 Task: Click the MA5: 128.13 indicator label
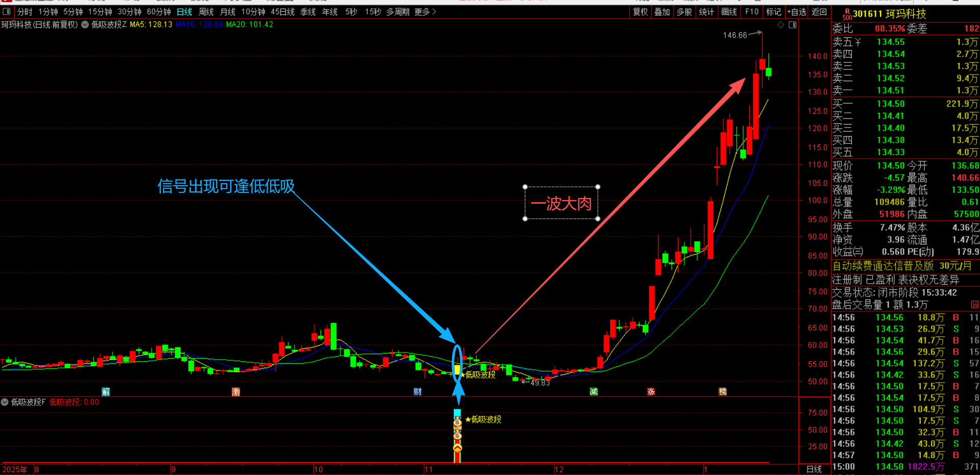coord(151,24)
